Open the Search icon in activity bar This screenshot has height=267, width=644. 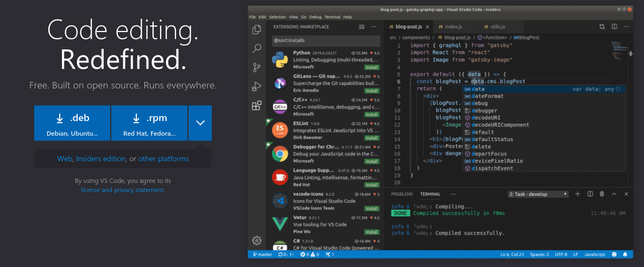coord(257,48)
